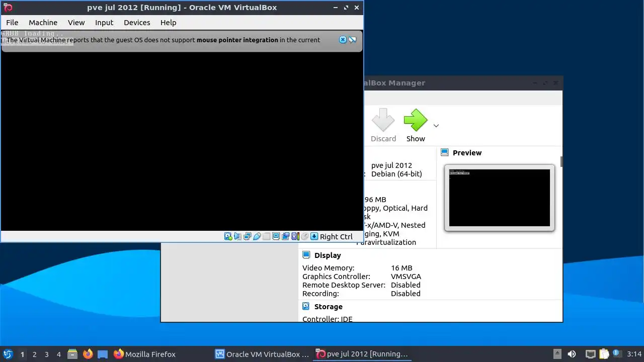644x362 pixels.
Task: Open the Input menu
Action: click(x=104, y=23)
